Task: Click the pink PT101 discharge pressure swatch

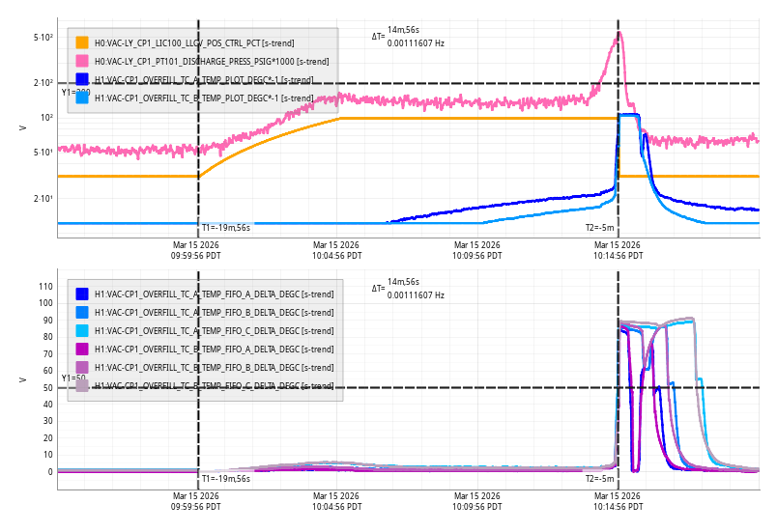Action: pos(82,62)
